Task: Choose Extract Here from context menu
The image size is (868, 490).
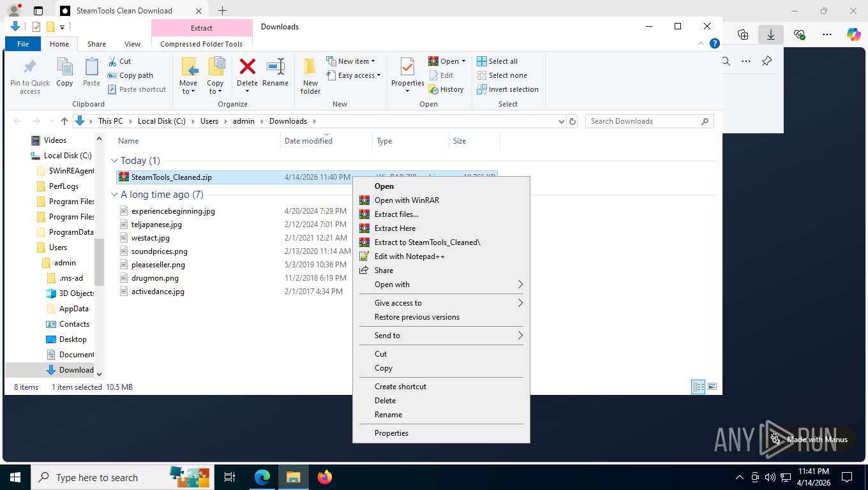Action: tap(441, 228)
